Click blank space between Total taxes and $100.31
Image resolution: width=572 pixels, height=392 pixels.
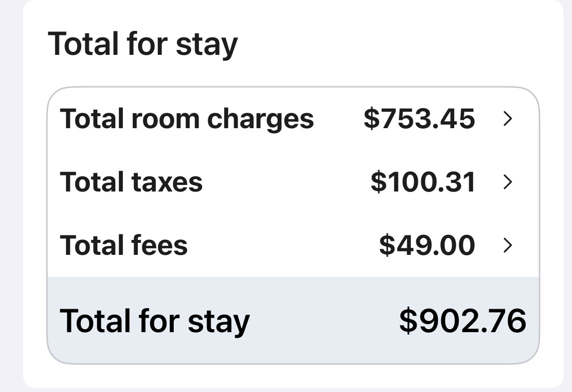click(x=285, y=182)
